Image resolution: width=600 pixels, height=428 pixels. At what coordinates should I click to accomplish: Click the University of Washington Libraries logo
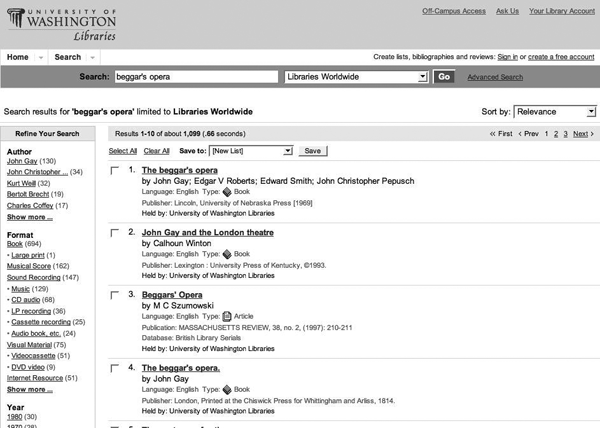62,22
